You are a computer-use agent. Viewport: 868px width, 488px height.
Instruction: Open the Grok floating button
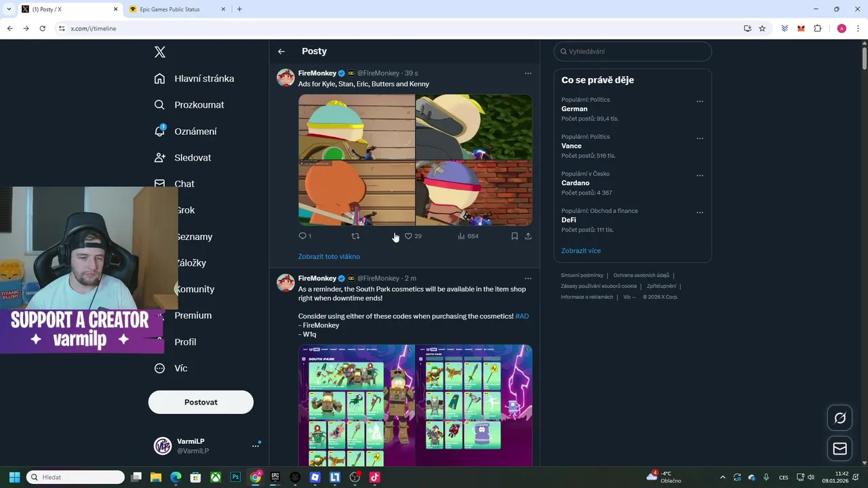click(x=840, y=418)
